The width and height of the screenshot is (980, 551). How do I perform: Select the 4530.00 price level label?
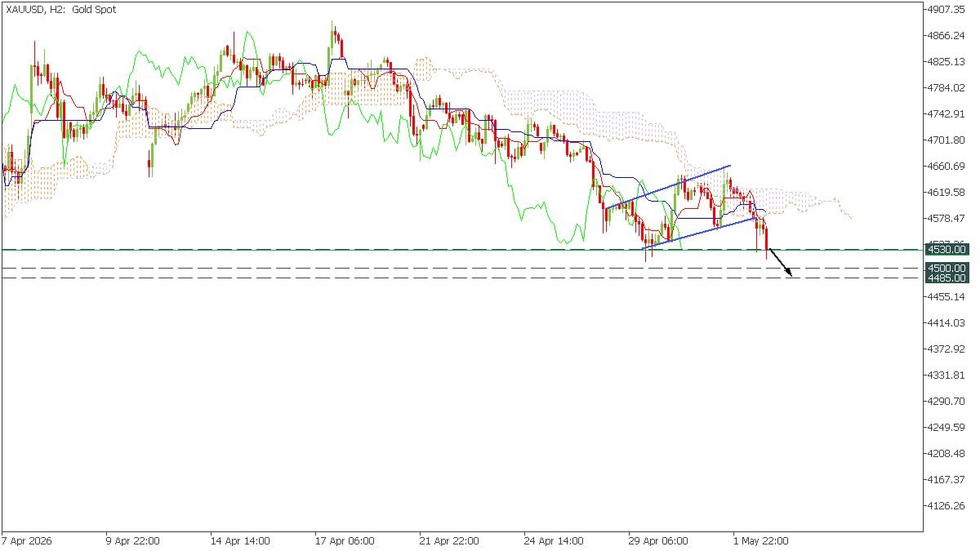947,250
